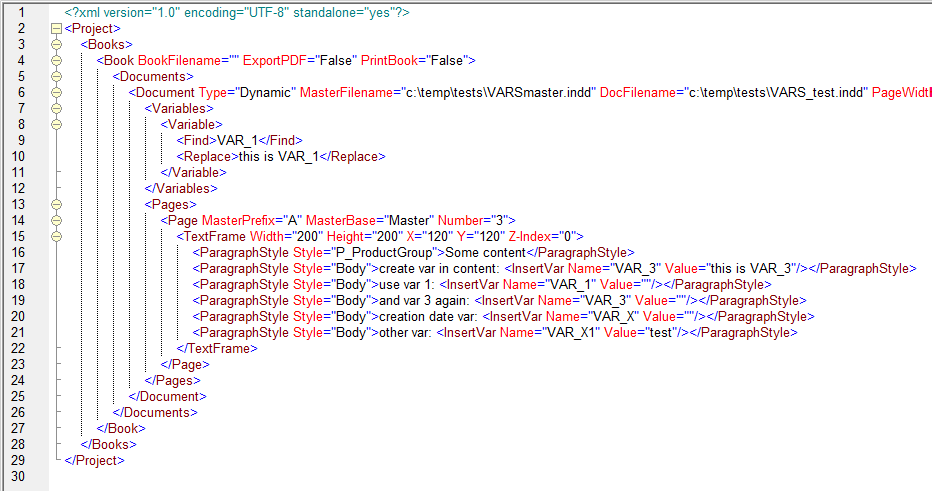Click the closing </Project> tag
This screenshot has height=491, width=932.
click(x=94, y=460)
